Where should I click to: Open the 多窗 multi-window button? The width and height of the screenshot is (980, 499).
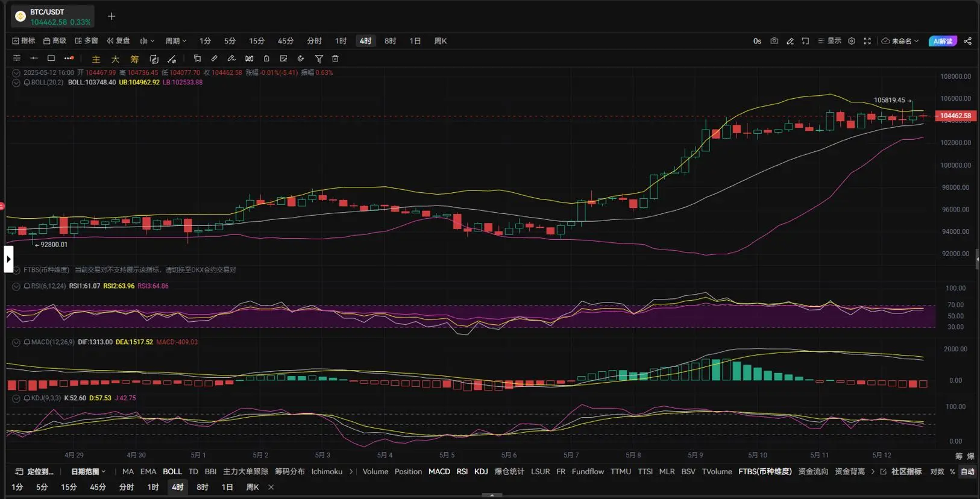(x=86, y=41)
